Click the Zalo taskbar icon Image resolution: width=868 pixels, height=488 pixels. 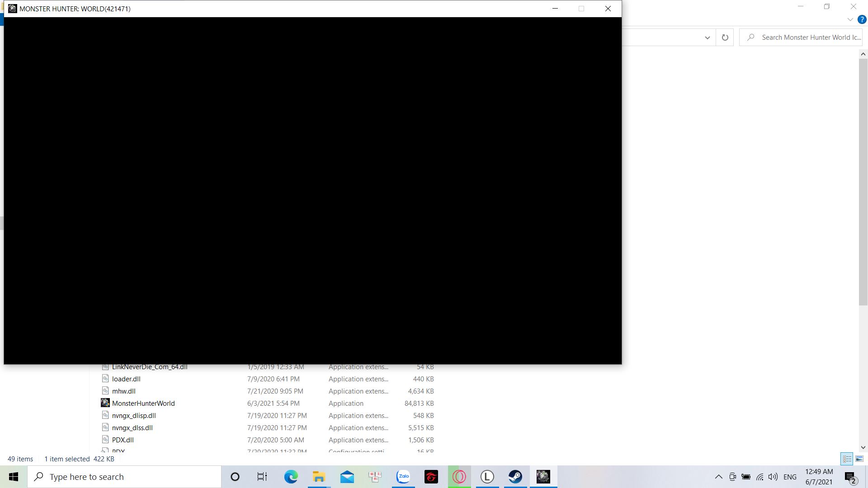tap(403, 477)
